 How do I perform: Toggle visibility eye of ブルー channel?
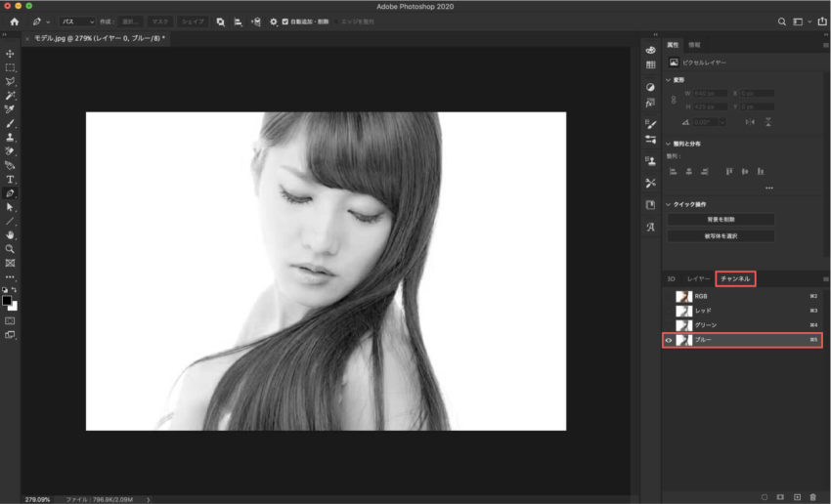[669, 340]
